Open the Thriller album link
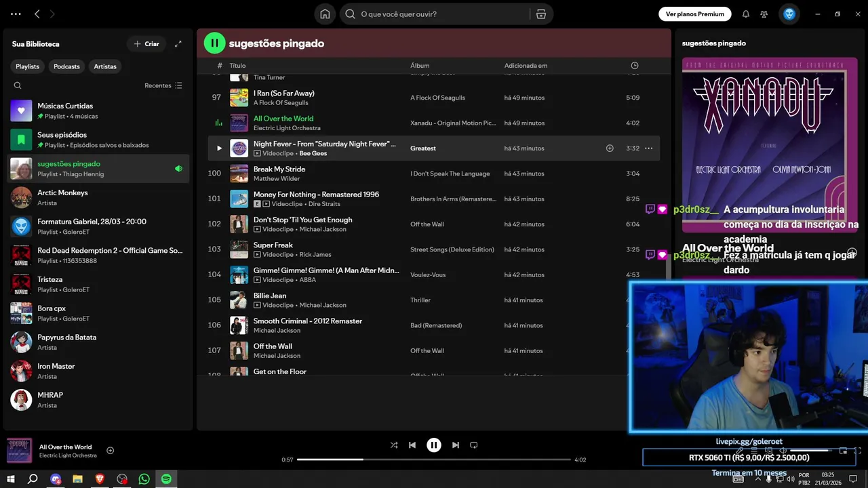This screenshot has height=488, width=868. pyautogui.click(x=422, y=300)
